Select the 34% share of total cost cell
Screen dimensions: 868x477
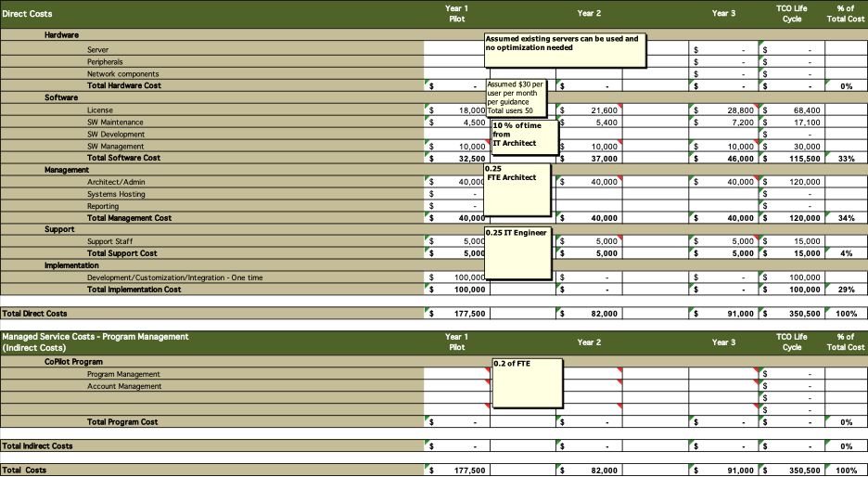[x=846, y=218]
